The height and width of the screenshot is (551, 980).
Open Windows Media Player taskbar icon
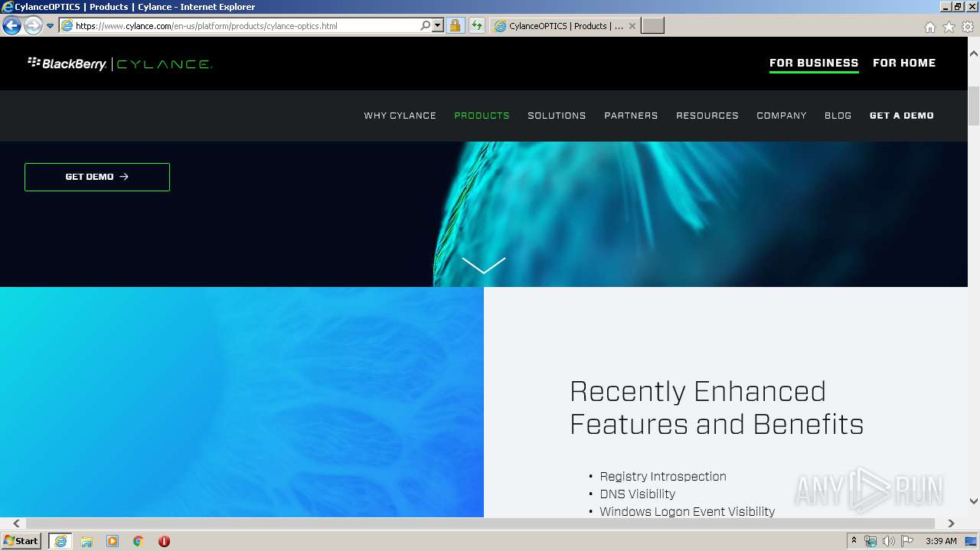[113, 541]
